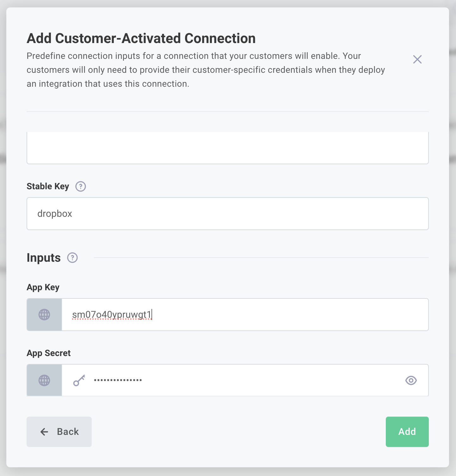Click the Stable Key help icon
This screenshot has width=456, height=476.
click(80, 186)
